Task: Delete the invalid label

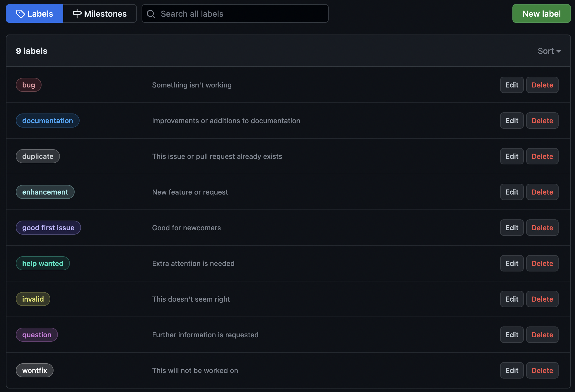Action: 542,298
